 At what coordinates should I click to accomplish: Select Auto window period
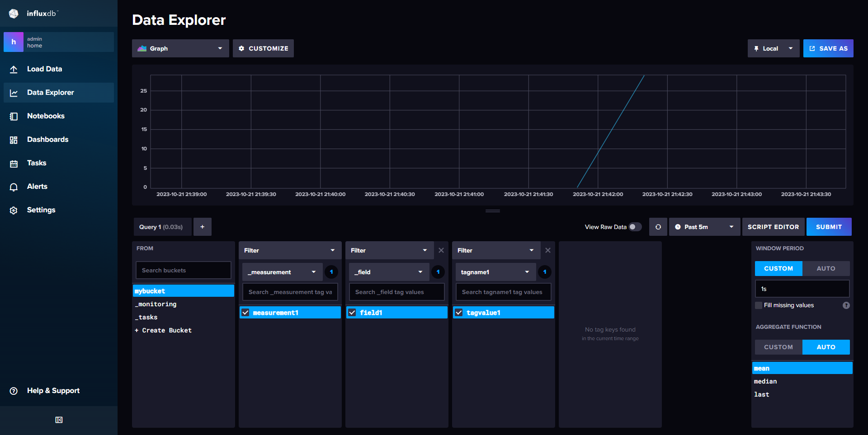pyautogui.click(x=826, y=268)
